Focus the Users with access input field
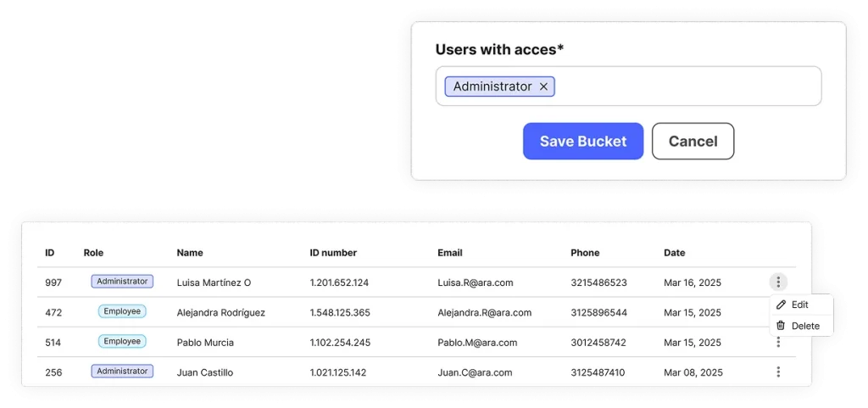Screen dimensions: 868x408 point(628,86)
